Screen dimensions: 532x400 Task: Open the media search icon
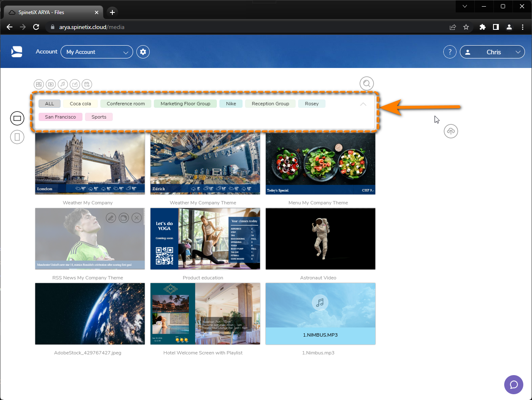[367, 83]
